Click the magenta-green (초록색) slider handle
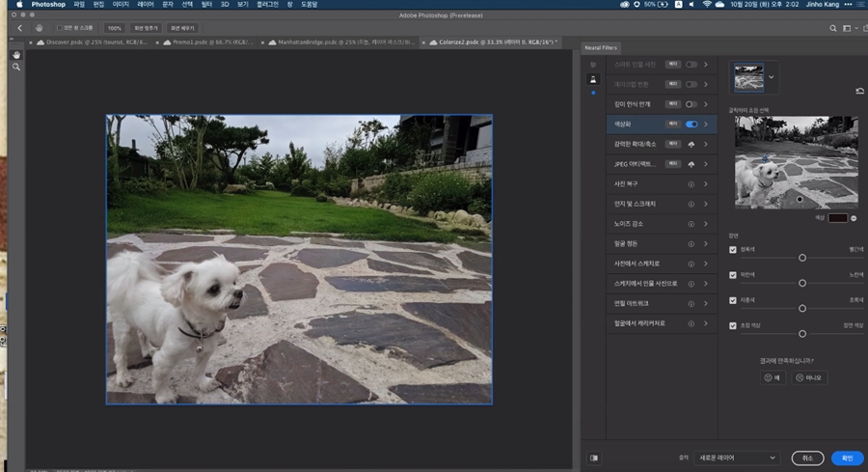The width and height of the screenshot is (868, 472). tap(802, 309)
